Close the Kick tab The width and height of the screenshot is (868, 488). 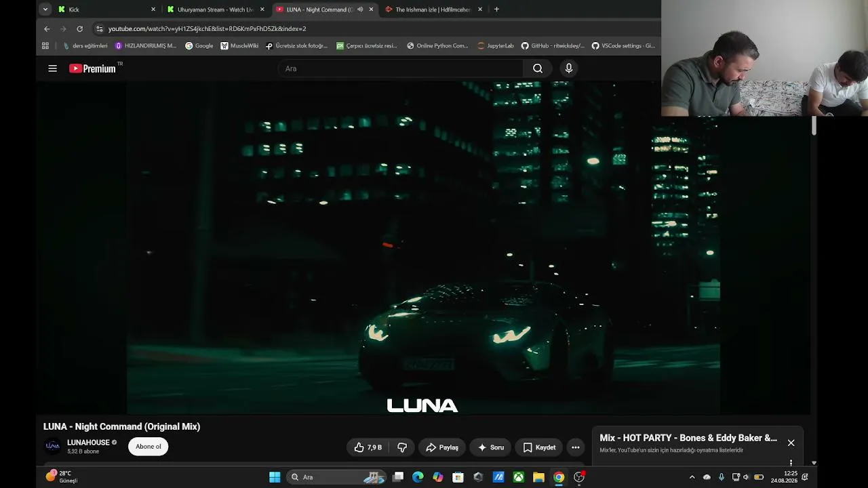153,9
